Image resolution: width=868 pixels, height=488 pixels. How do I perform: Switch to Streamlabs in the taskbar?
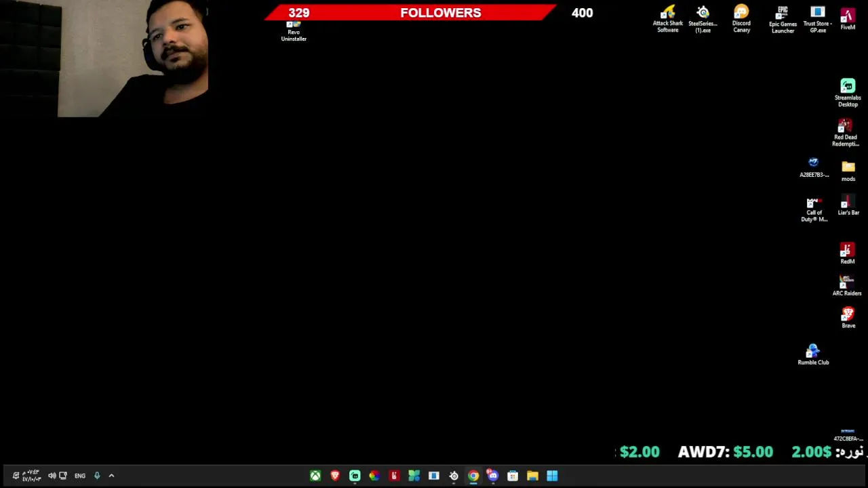pyautogui.click(x=355, y=476)
